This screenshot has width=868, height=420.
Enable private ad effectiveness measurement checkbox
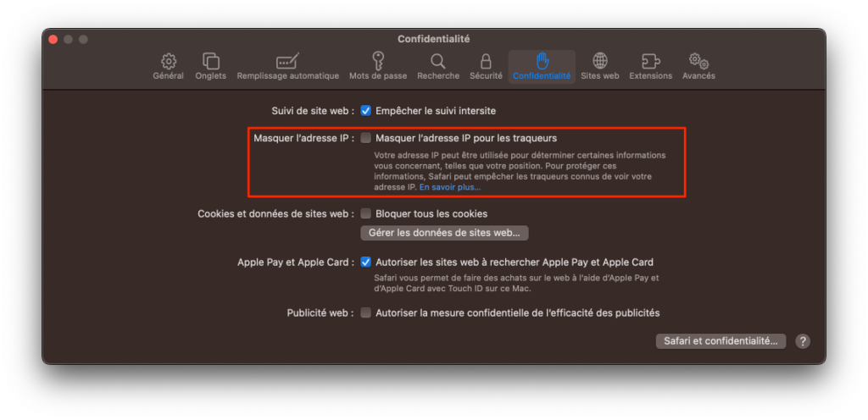tap(366, 312)
